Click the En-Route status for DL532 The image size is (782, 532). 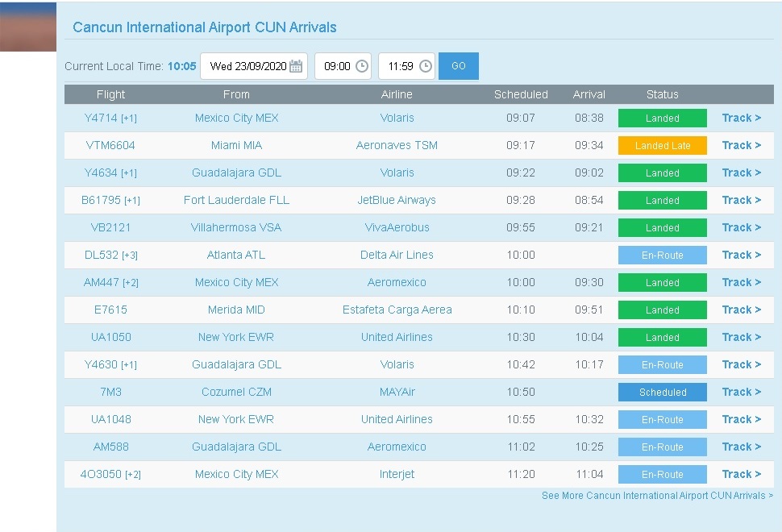663,256
